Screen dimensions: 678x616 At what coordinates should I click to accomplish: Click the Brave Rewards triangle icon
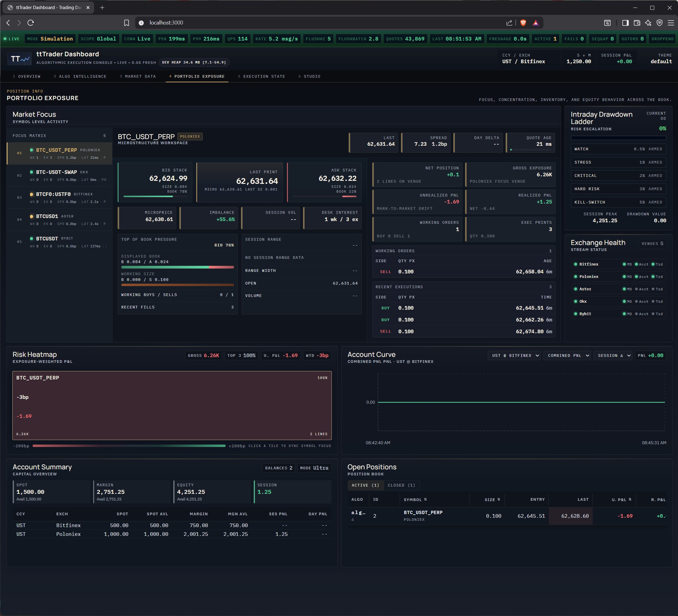click(536, 22)
